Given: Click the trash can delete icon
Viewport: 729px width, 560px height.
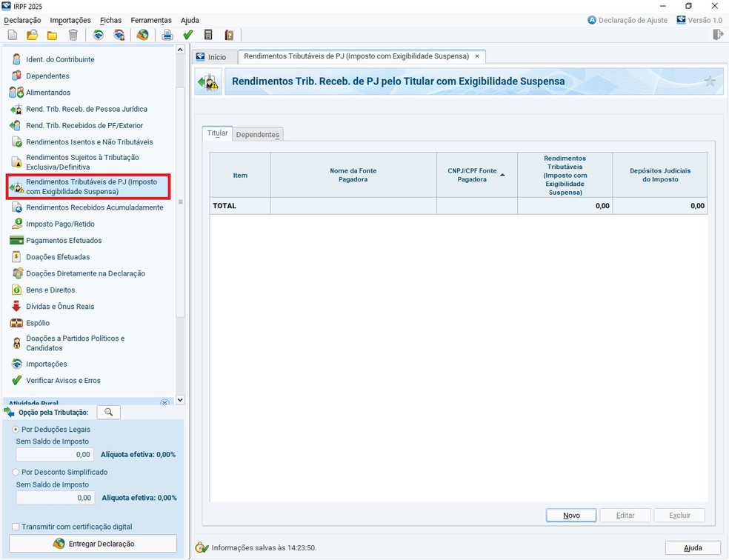Looking at the screenshot, I should (73, 35).
